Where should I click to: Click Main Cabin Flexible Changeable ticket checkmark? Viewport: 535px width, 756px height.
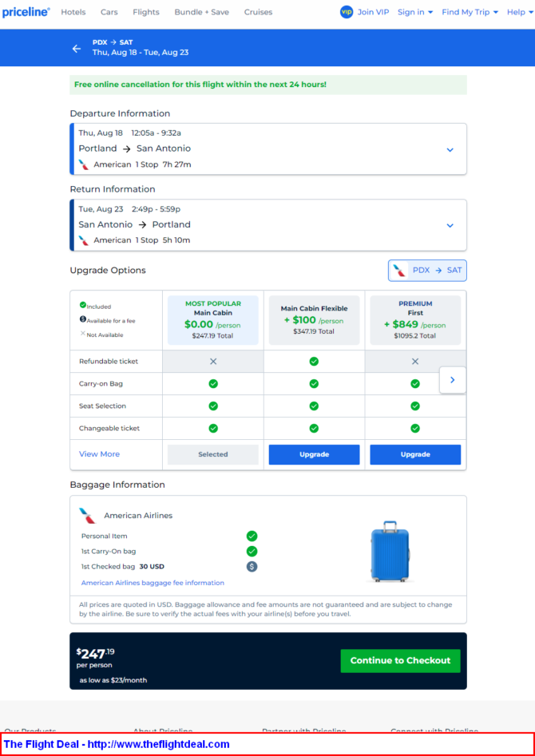314,428
